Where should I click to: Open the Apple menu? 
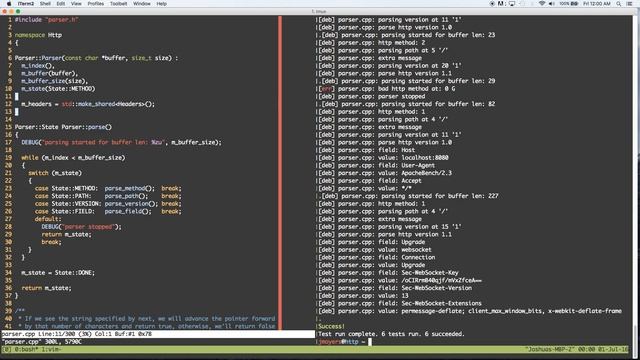coord(9,4)
